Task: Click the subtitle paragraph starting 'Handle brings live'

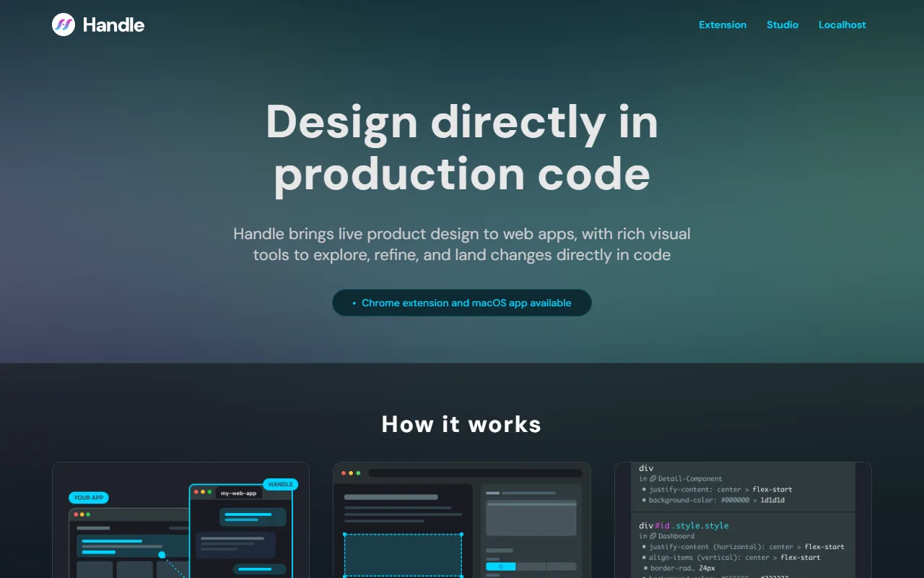Action: coord(462,244)
